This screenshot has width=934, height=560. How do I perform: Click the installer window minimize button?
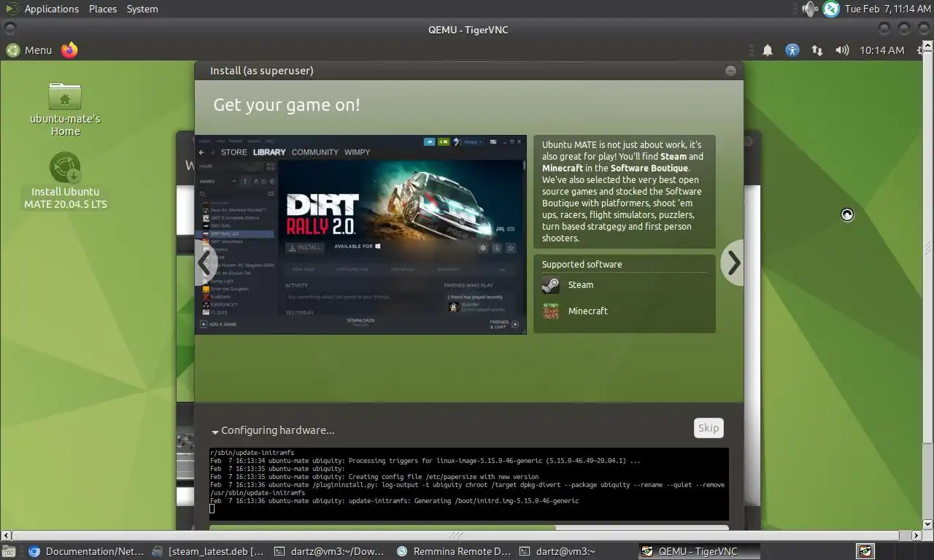point(730,71)
